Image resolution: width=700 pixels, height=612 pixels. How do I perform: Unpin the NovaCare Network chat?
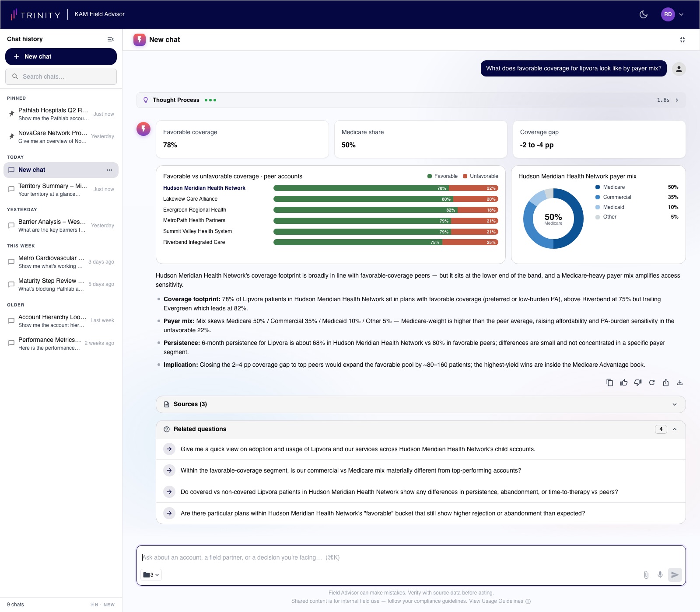pos(12,136)
